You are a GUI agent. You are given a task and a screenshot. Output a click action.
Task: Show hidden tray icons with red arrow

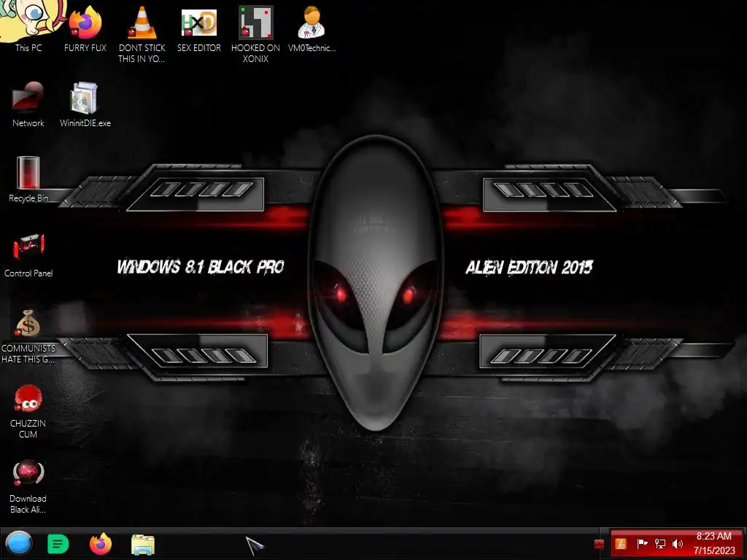[600, 544]
